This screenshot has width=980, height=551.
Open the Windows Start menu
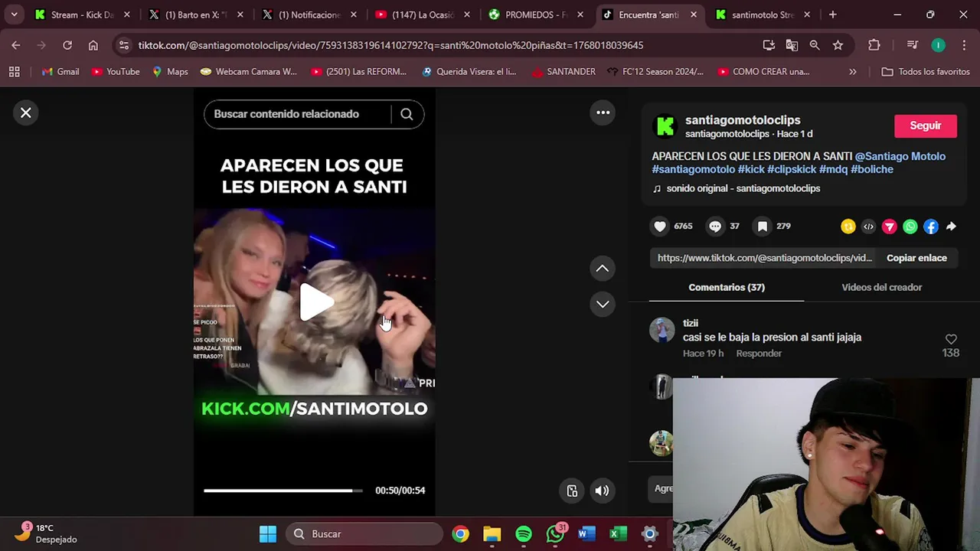click(267, 534)
